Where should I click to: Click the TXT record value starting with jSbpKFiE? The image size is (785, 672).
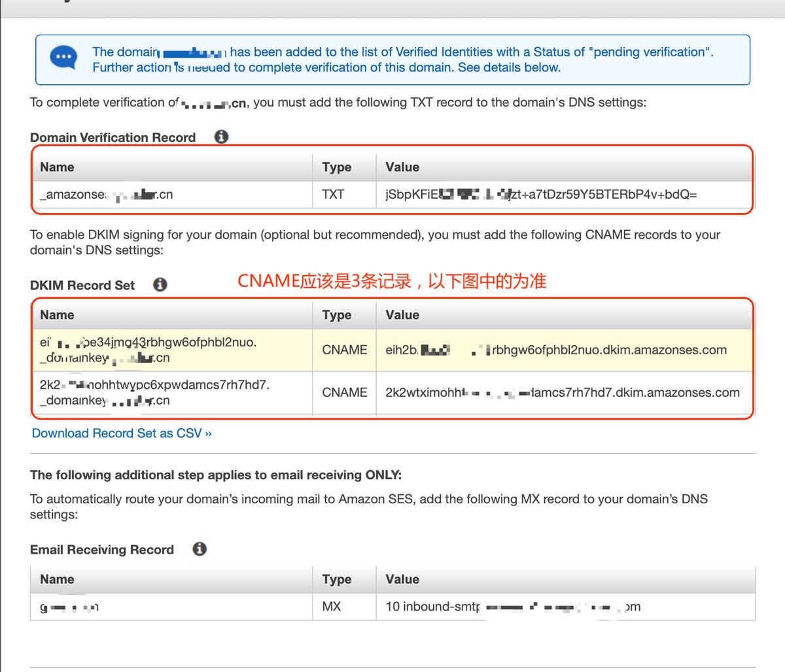541,194
